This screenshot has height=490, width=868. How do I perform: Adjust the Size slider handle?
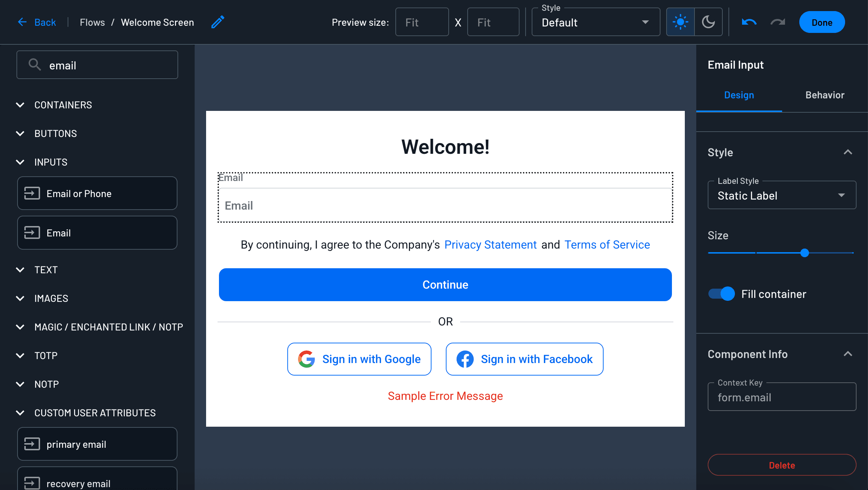pyautogui.click(x=805, y=253)
